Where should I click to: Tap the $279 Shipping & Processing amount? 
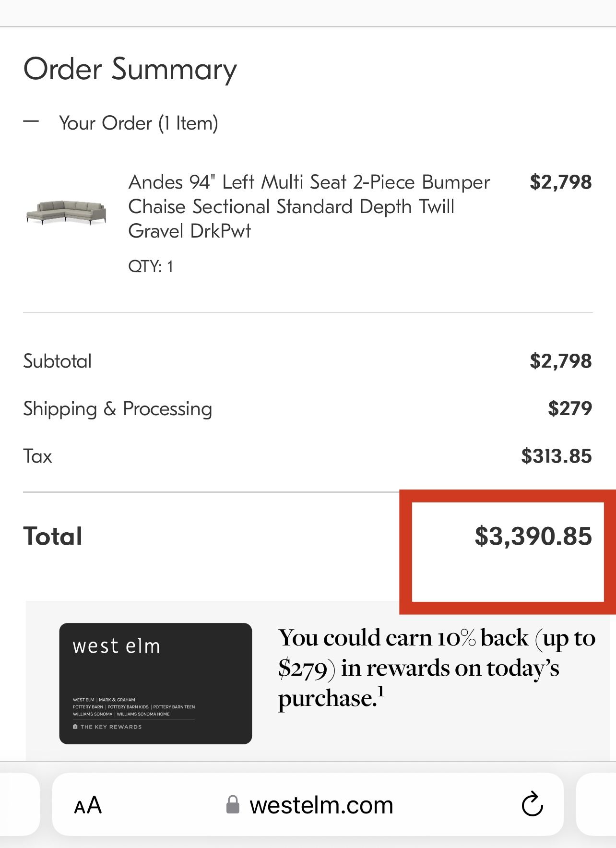click(x=570, y=408)
